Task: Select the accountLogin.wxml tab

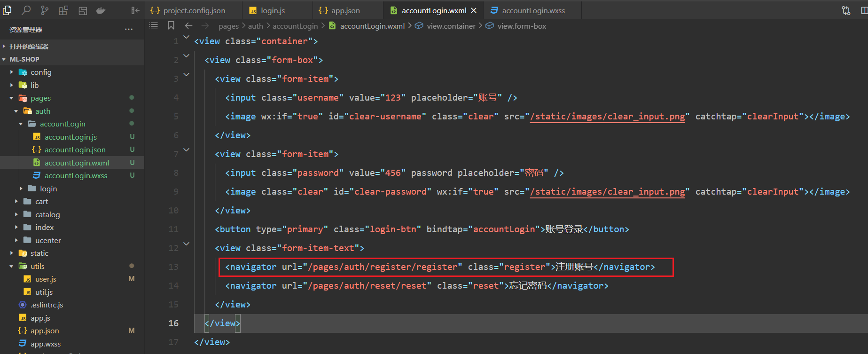Action: tap(433, 10)
